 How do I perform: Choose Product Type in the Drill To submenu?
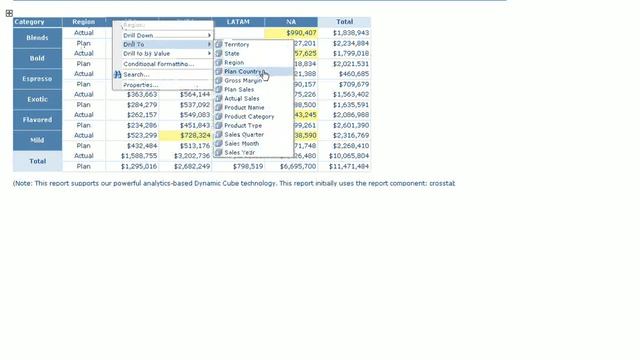pyautogui.click(x=253, y=125)
